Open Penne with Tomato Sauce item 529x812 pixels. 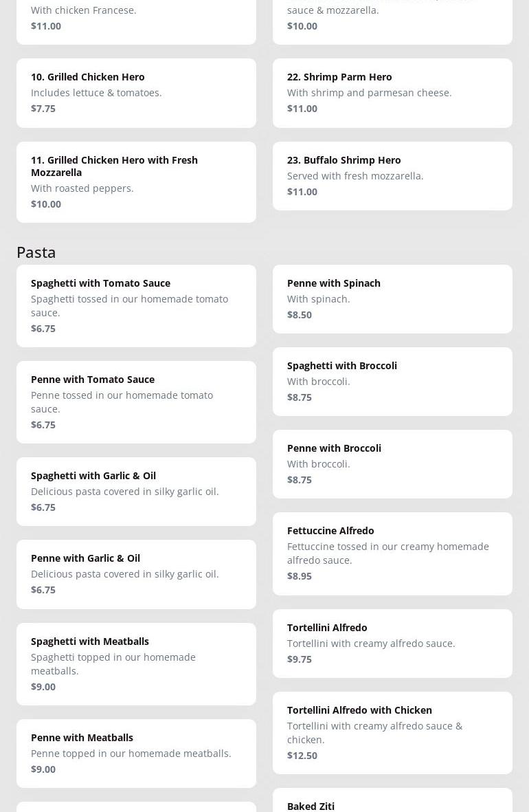136,402
